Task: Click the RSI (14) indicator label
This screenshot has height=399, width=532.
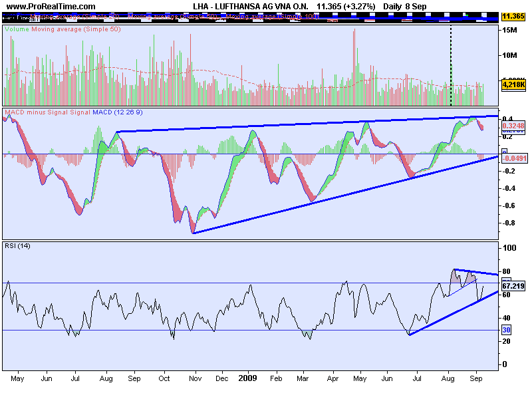Action: [x=17, y=246]
